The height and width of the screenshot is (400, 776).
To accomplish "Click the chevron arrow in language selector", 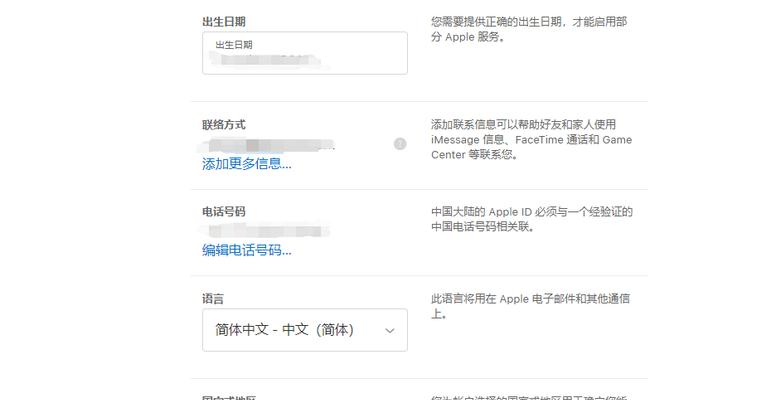I will (x=390, y=331).
